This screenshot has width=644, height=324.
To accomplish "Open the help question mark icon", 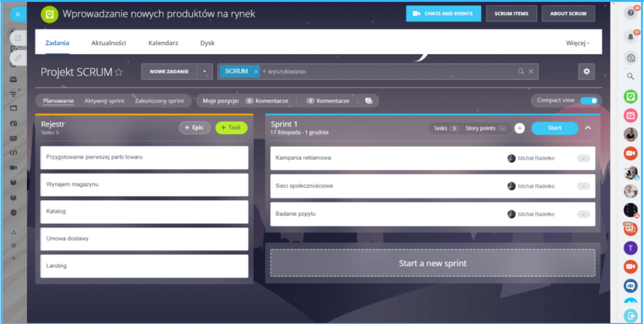I will pos(630,13).
